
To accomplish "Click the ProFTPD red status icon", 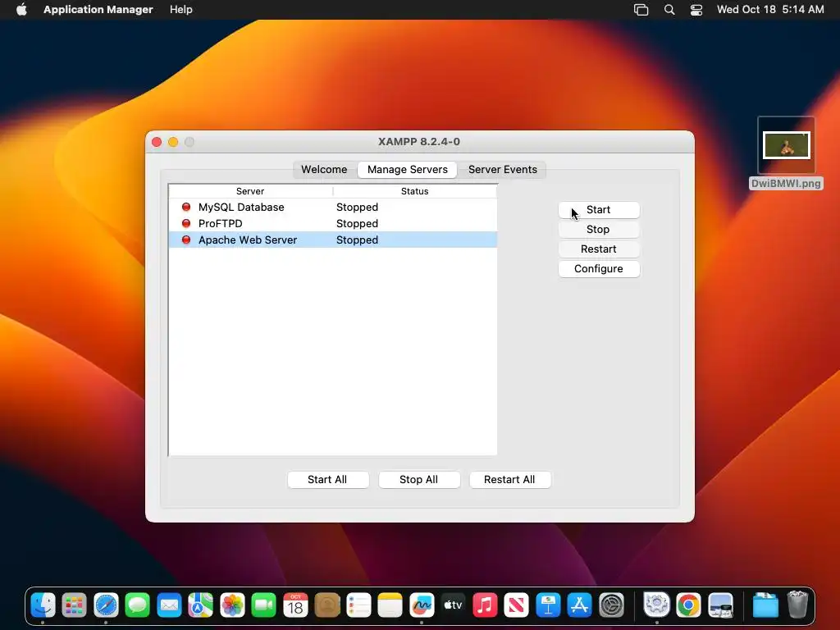I will [186, 223].
